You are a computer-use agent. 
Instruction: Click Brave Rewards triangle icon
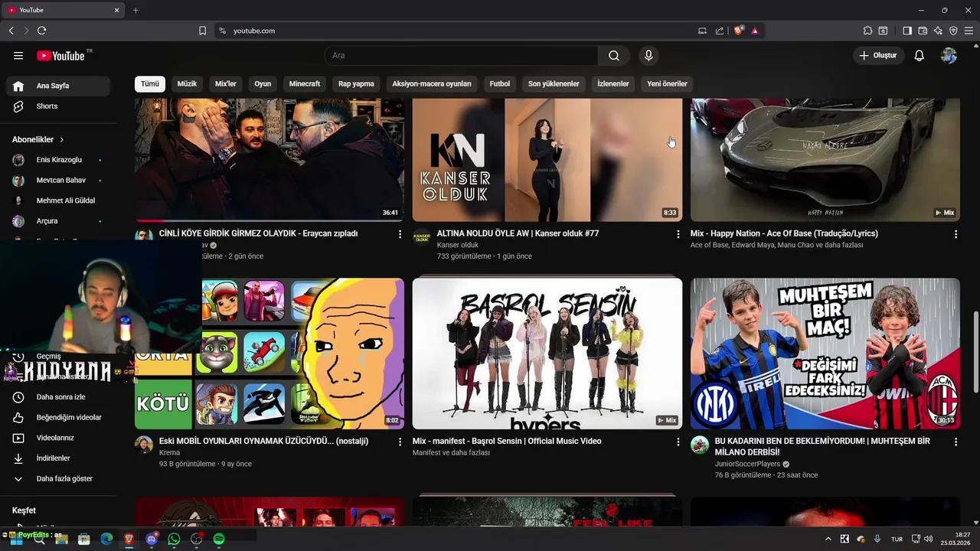click(x=755, y=31)
